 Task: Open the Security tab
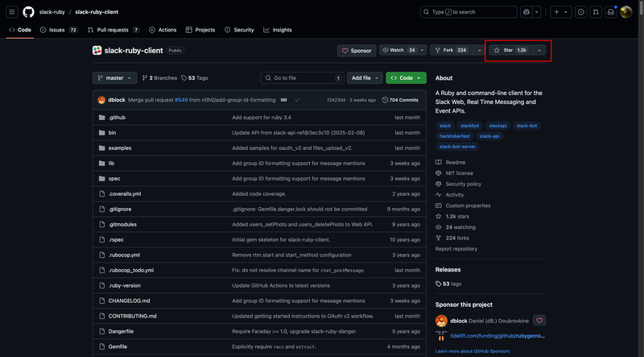(239, 30)
